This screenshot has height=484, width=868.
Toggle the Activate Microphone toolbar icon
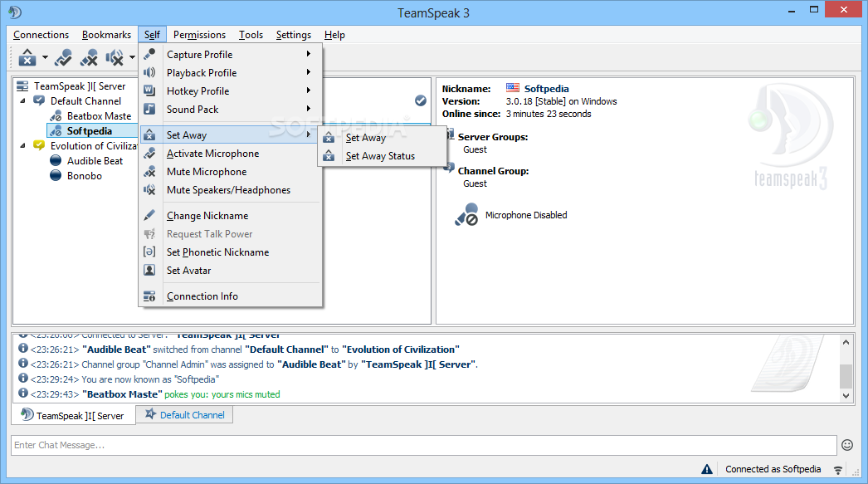pos(63,57)
